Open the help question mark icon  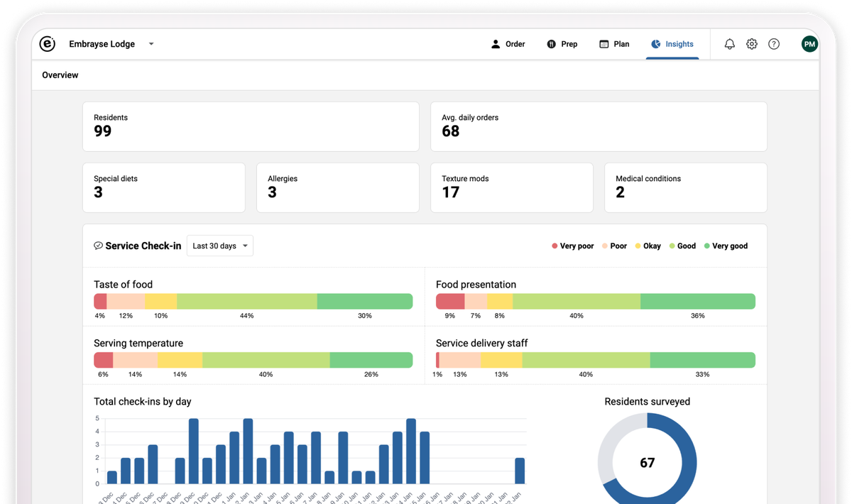tap(774, 44)
